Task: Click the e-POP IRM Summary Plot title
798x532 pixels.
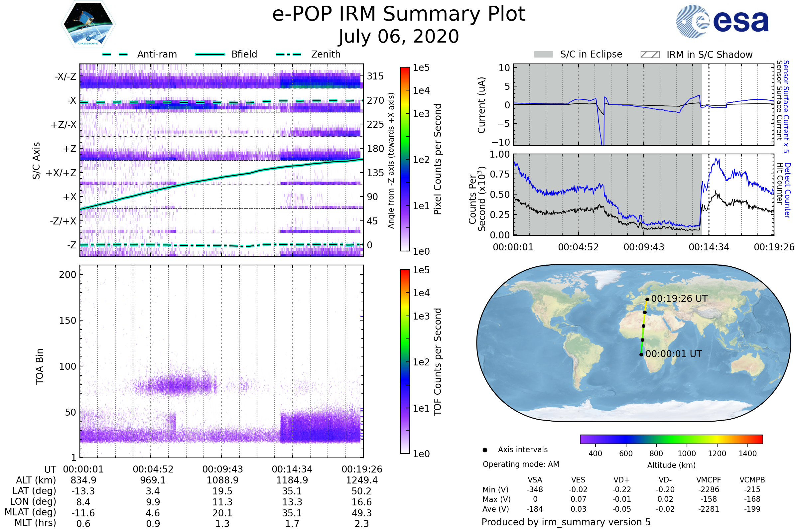Action: point(399,14)
